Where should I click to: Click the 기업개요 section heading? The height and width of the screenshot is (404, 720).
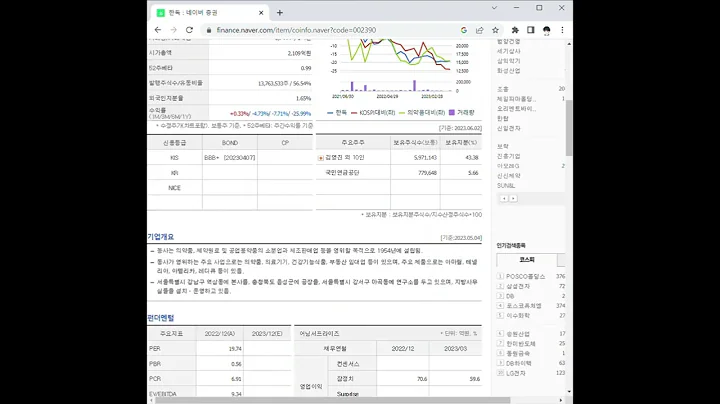pyautogui.click(x=161, y=237)
